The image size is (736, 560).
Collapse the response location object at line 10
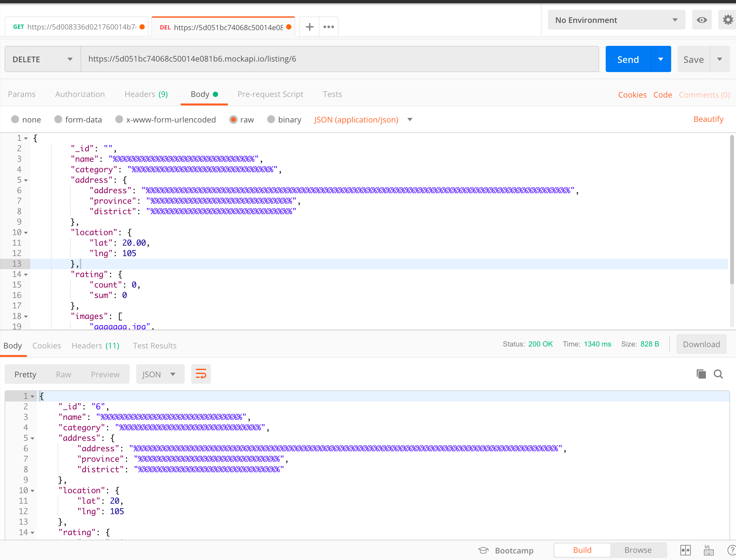click(x=32, y=491)
